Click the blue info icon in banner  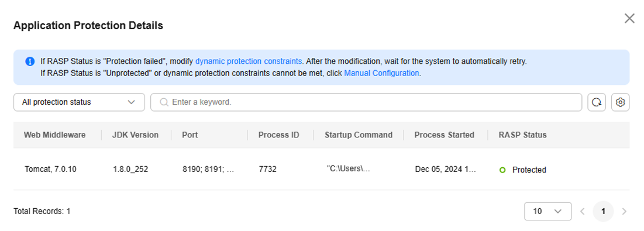(x=30, y=61)
